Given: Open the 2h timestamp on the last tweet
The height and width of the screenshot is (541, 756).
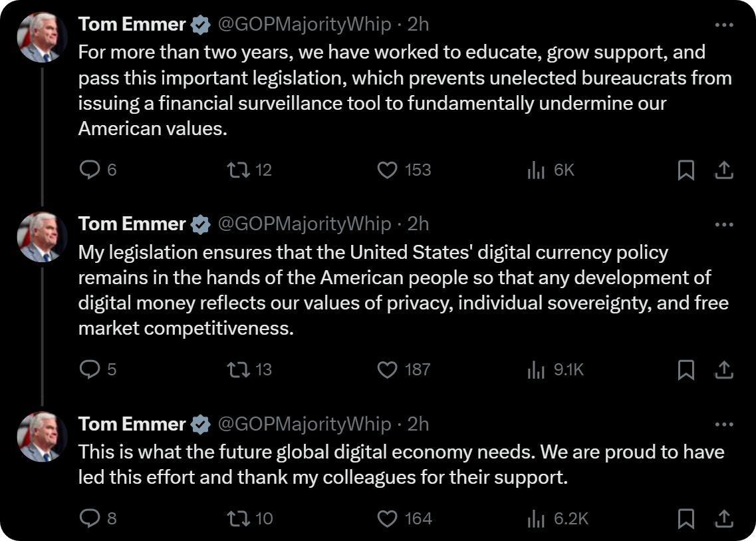Looking at the screenshot, I should pyautogui.click(x=418, y=424).
